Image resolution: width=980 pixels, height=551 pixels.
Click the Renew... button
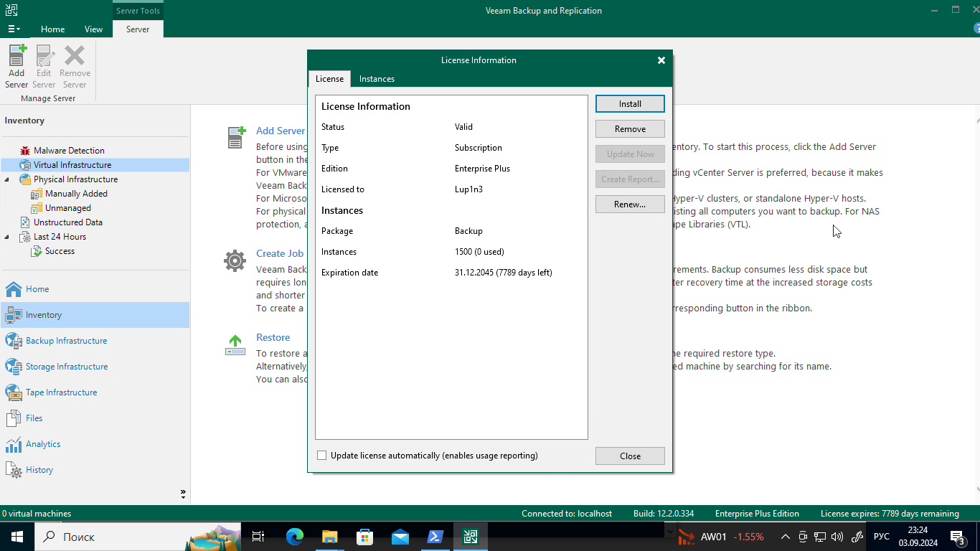(x=630, y=204)
